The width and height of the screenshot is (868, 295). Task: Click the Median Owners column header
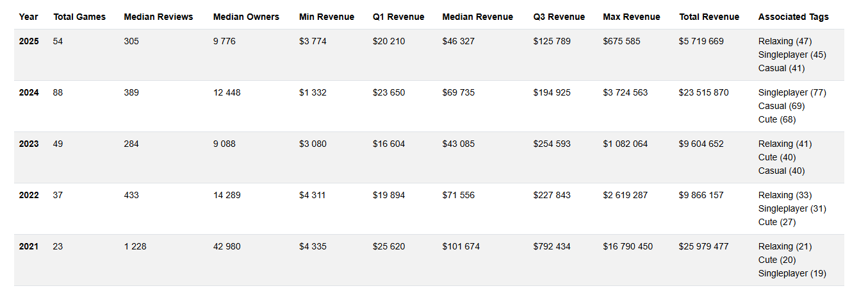[246, 17]
